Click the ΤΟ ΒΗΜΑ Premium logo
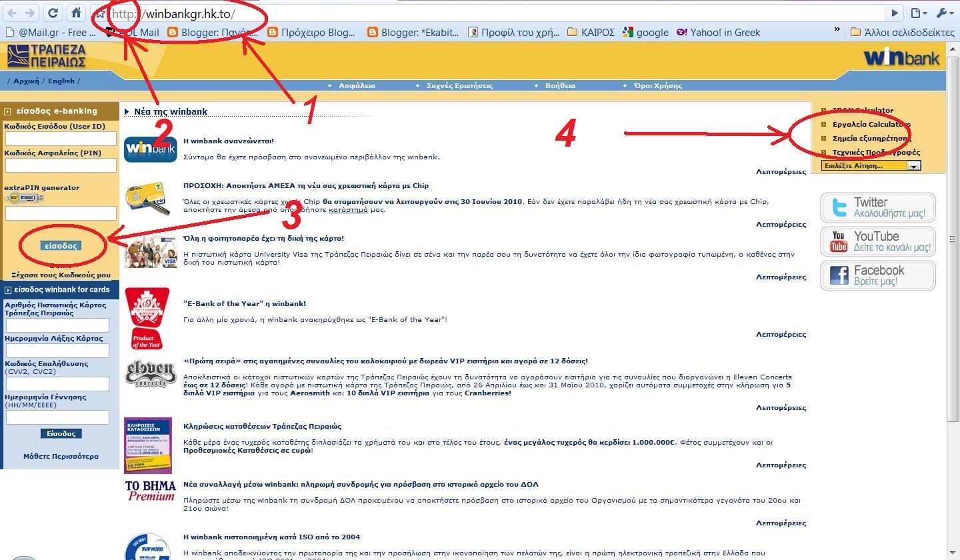Image resolution: width=960 pixels, height=560 pixels. [150, 491]
